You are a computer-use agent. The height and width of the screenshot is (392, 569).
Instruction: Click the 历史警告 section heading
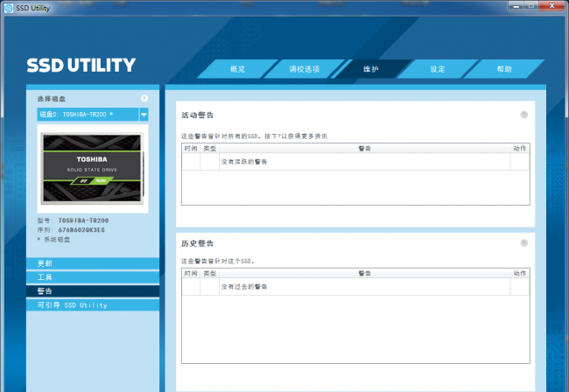pos(198,243)
